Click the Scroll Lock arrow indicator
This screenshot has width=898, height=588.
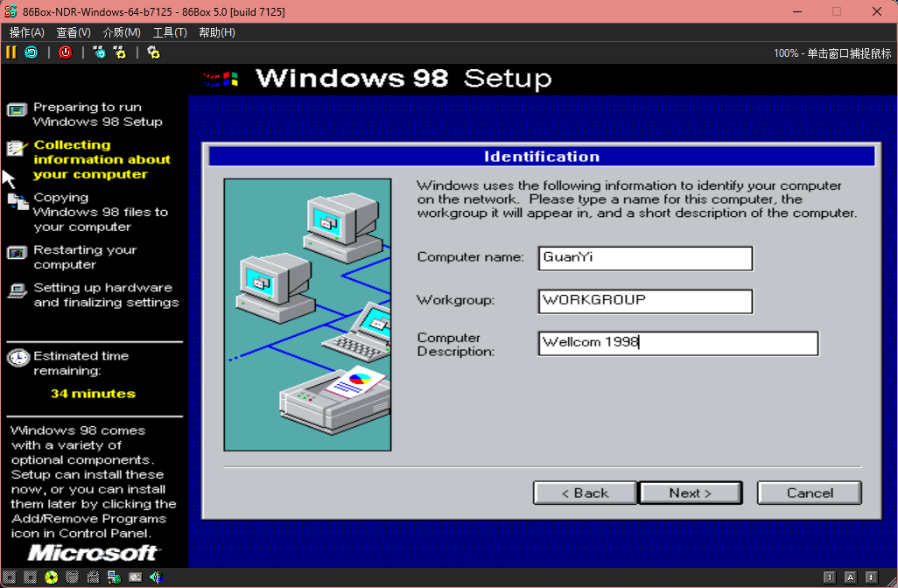pyautogui.click(x=871, y=577)
